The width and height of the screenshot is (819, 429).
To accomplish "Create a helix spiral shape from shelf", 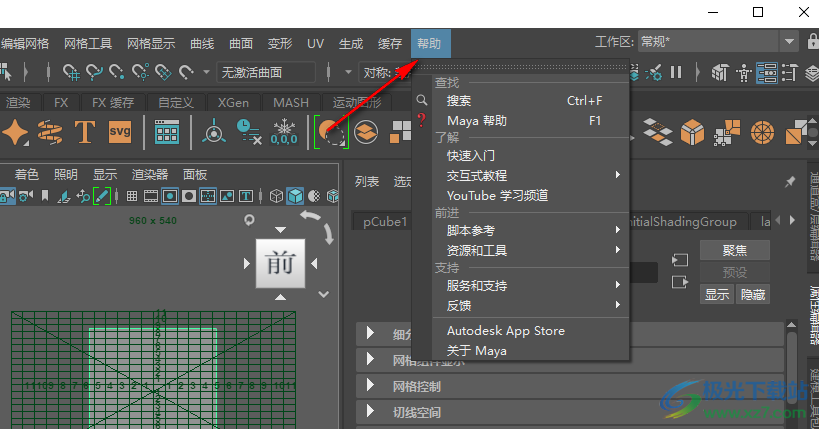I will coord(50,132).
